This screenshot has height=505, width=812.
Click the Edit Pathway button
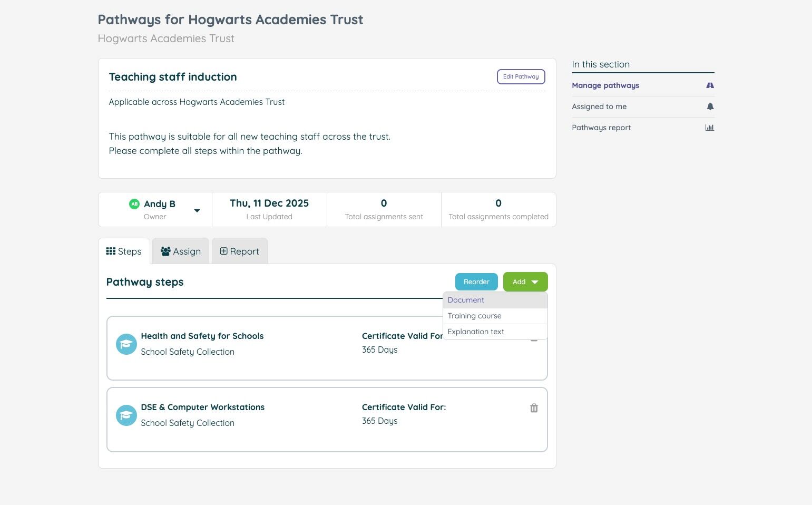click(521, 76)
